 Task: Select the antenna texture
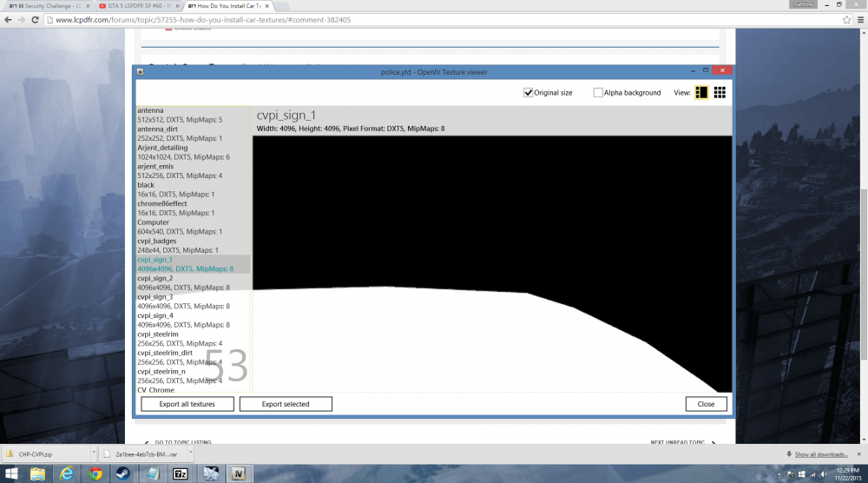click(194, 116)
